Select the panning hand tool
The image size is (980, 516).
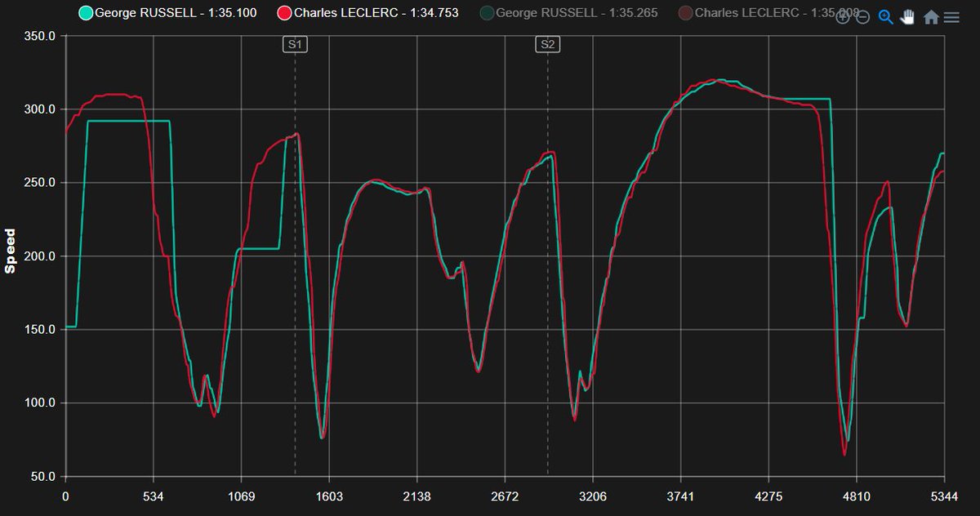coord(907,17)
